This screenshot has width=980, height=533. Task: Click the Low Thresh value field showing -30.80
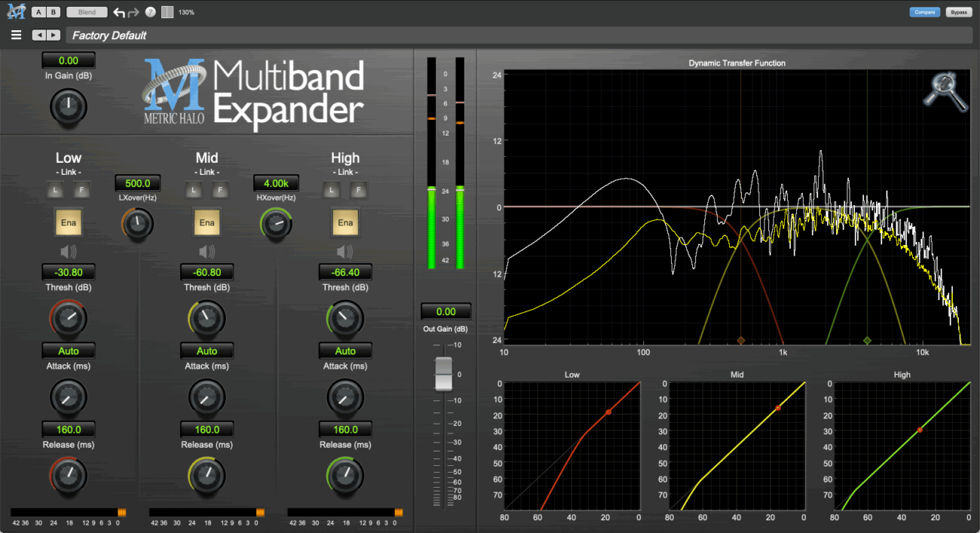68,272
